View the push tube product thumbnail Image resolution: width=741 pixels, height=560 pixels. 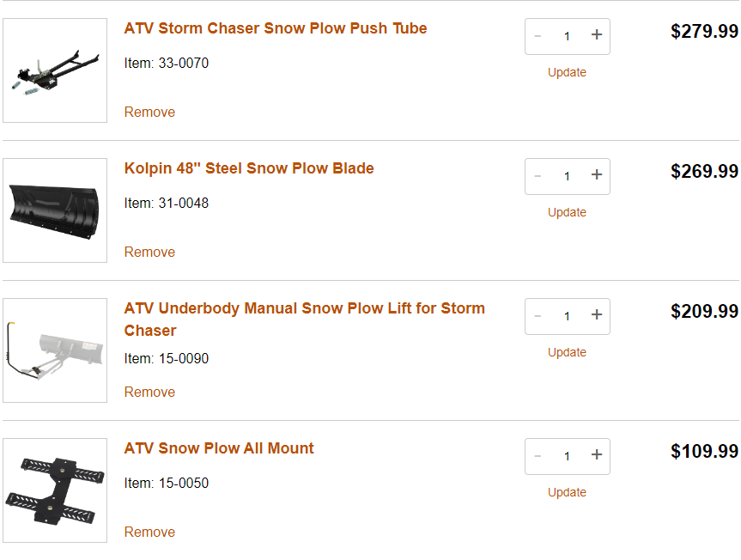pyautogui.click(x=55, y=70)
